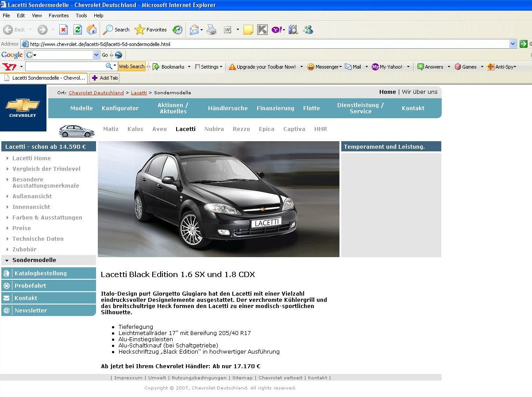The image size is (532, 397).
Task: Click the black Lacetti hero image
Action: [x=219, y=199]
